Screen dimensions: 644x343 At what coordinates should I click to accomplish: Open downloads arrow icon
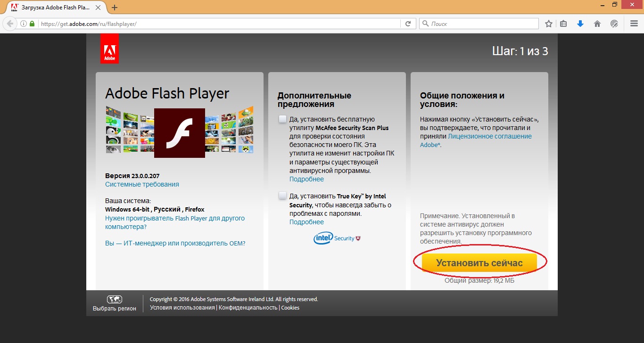(x=580, y=24)
